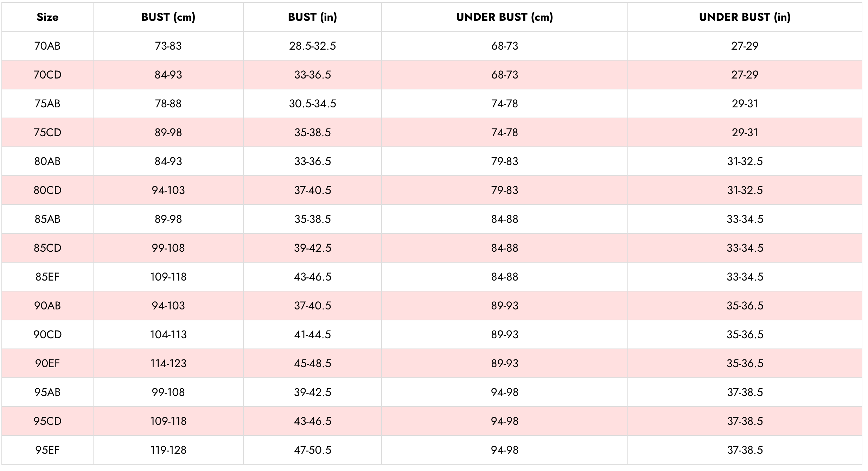Select the 104-113 bust cm cell
This screenshot has height=471, width=868.
pyautogui.click(x=168, y=334)
